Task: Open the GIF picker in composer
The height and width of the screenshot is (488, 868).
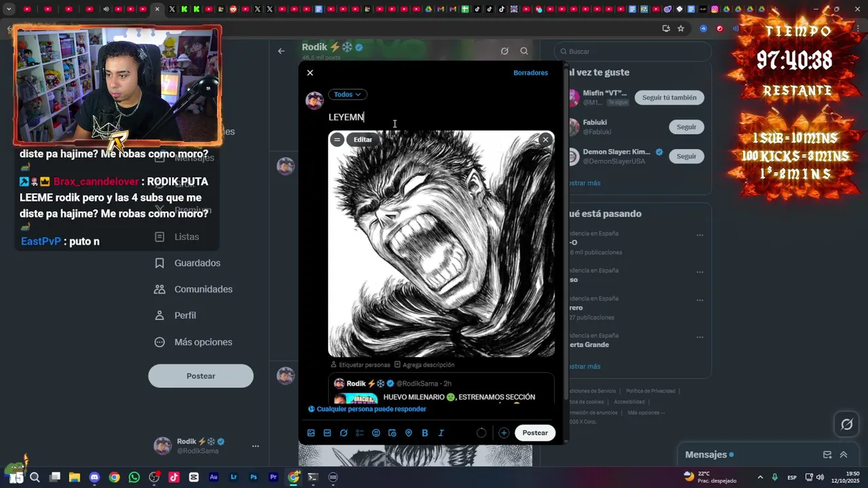Action: pyautogui.click(x=327, y=433)
